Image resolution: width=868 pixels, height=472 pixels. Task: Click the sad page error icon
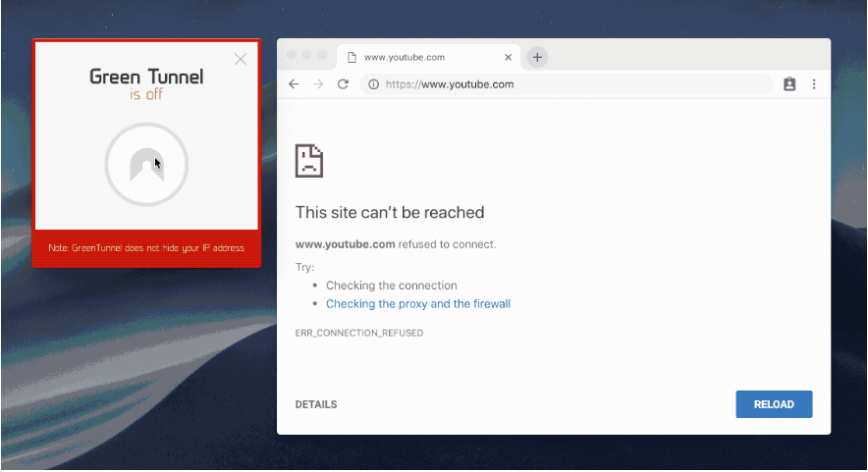pyautogui.click(x=309, y=161)
